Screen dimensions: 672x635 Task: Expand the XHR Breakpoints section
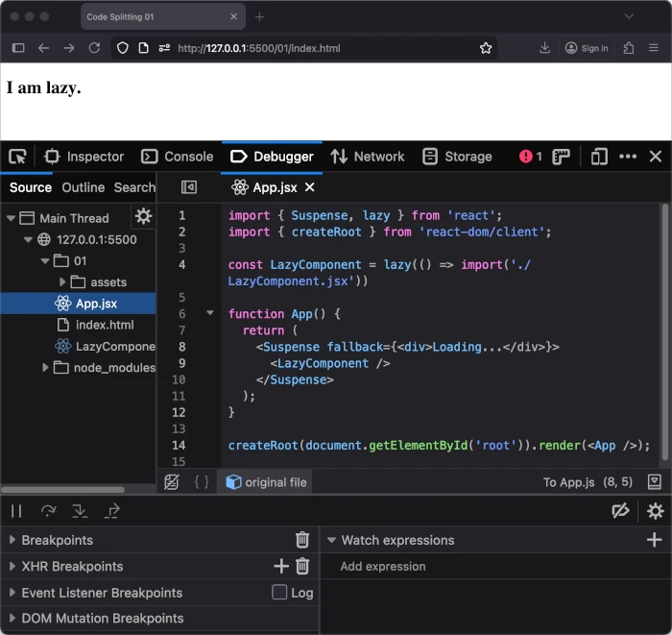(12, 567)
